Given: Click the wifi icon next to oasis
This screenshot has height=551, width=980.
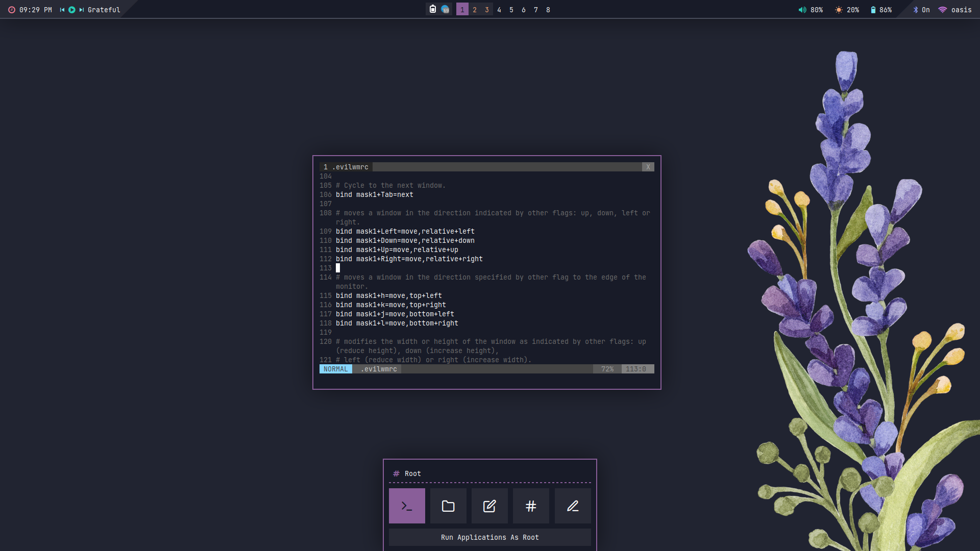Looking at the screenshot, I should point(943,10).
